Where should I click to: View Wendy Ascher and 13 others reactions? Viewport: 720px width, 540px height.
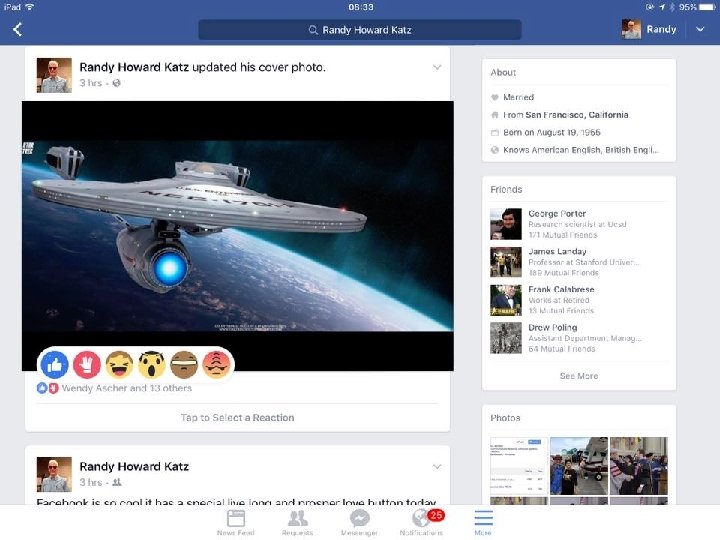(x=127, y=388)
